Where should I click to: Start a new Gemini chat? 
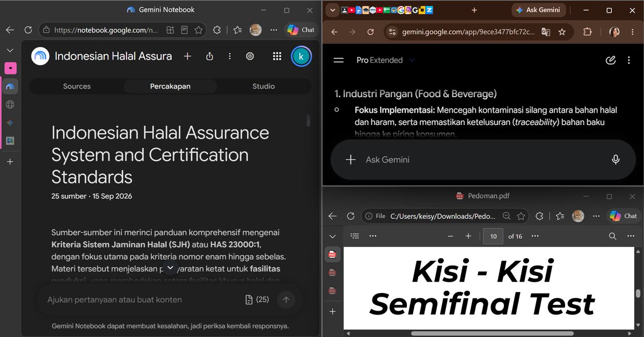[x=610, y=61]
